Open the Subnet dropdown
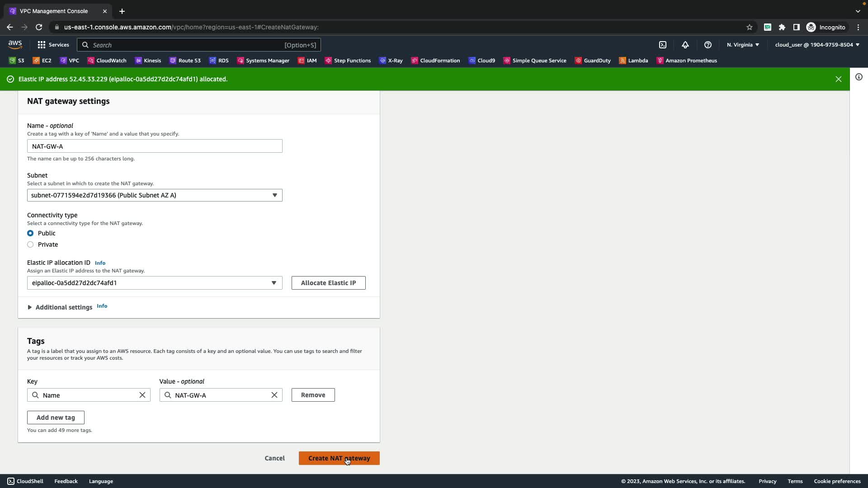 pyautogui.click(x=155, y=195)
